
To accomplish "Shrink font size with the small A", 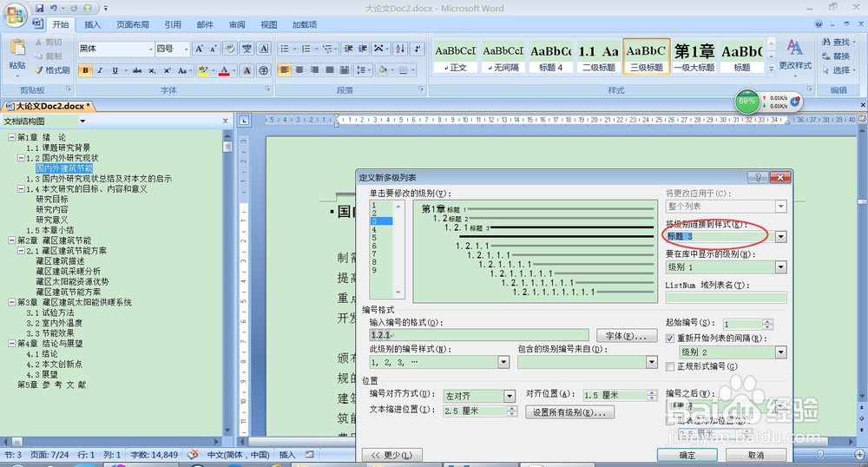I will coord(214,49).
